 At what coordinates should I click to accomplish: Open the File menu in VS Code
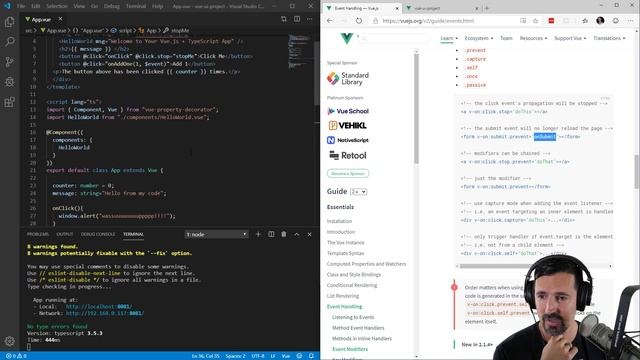coord(21,6)
